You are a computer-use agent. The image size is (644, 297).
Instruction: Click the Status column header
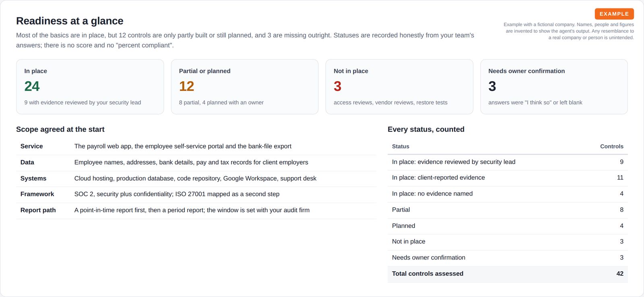click(400, 146)
